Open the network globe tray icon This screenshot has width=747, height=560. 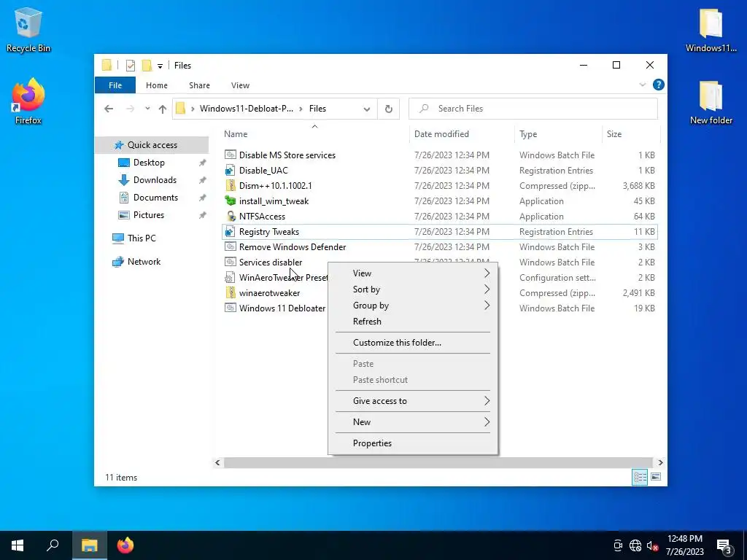[x=635, y=545]
